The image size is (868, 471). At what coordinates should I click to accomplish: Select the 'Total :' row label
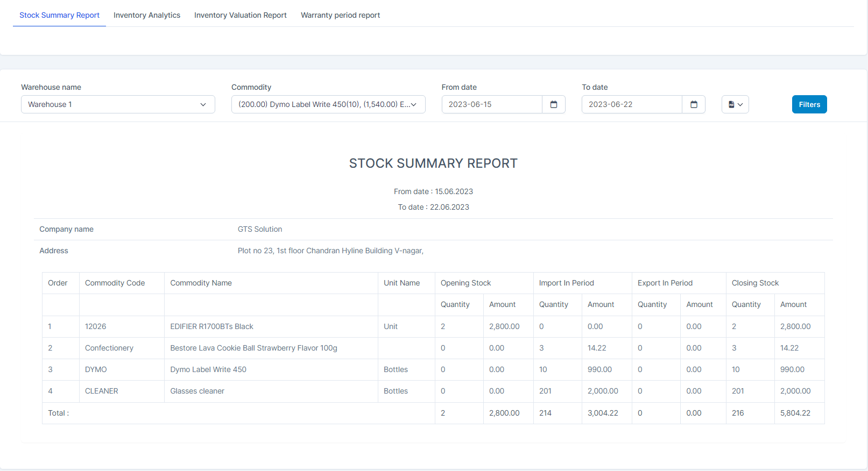tap(59, 413)
